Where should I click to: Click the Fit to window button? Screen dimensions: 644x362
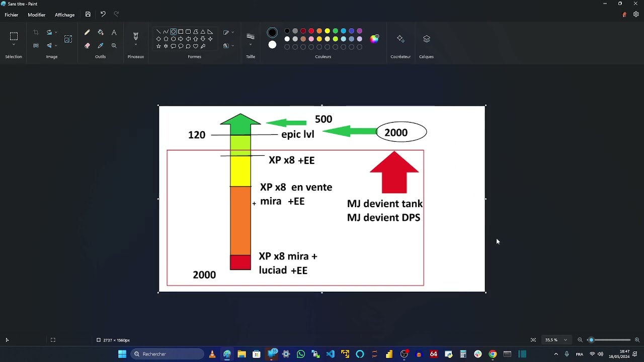pos(533,340)
